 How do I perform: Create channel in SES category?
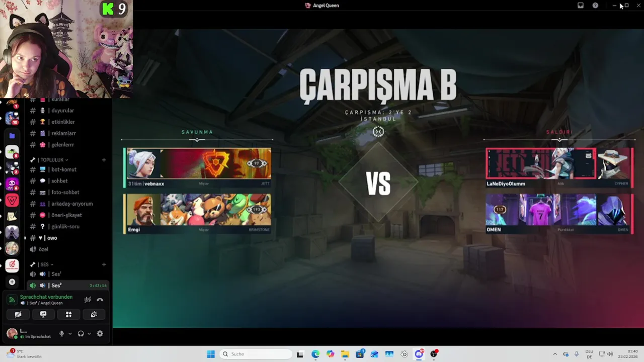[104, 264]
